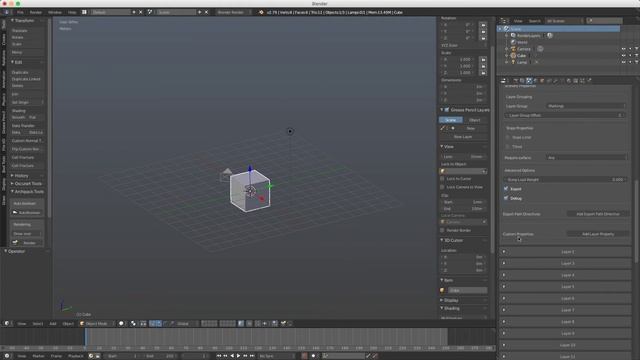The image size is (640, 360).
Task: Click the Camera object icon in the outliner
Action: tap(513, 49)
